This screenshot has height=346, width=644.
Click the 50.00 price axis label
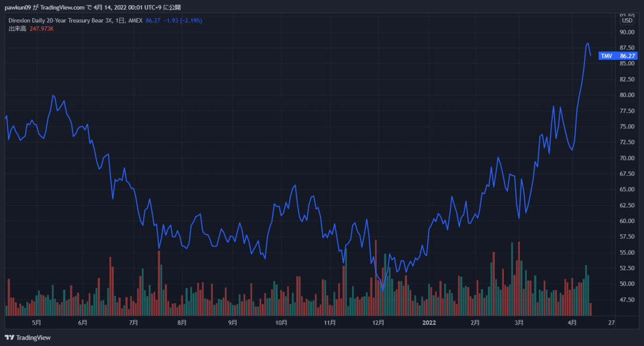[x=628, y=284]
